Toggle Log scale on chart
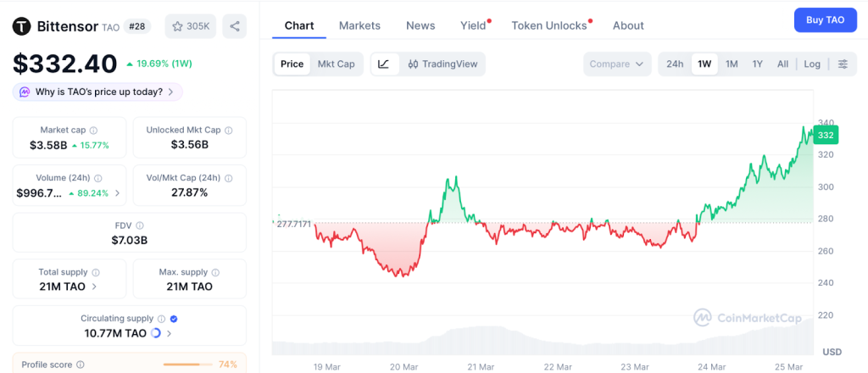 (x=812, y=64)
